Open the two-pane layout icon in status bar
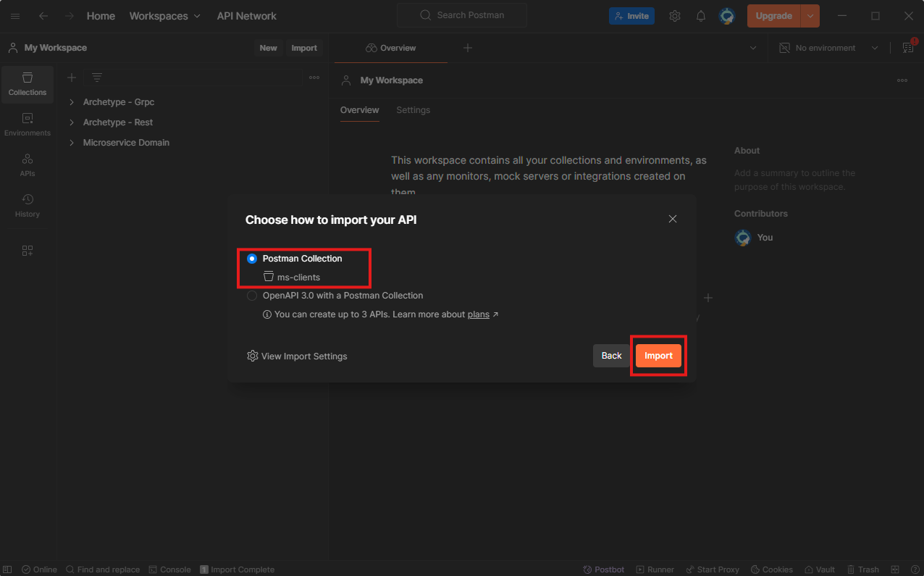Viewport: 924px width, 576px height. pos(895,569)
